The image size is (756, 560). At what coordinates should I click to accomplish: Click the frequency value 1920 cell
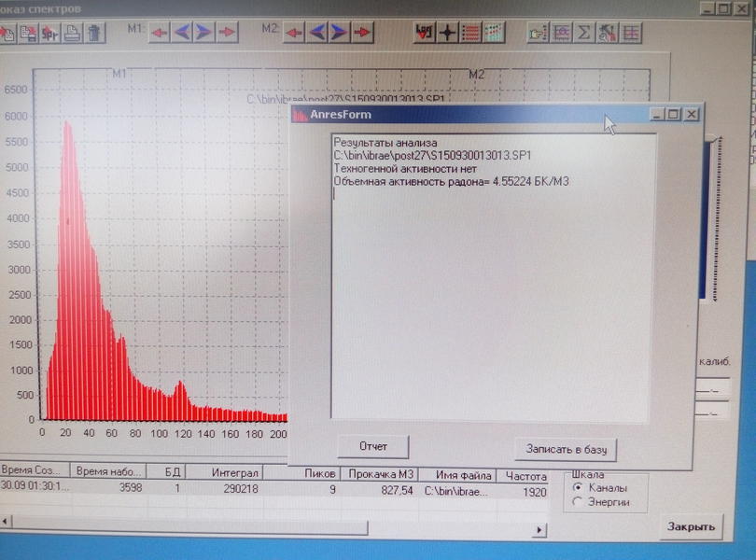pyautogui.click(x=523, y=492)
